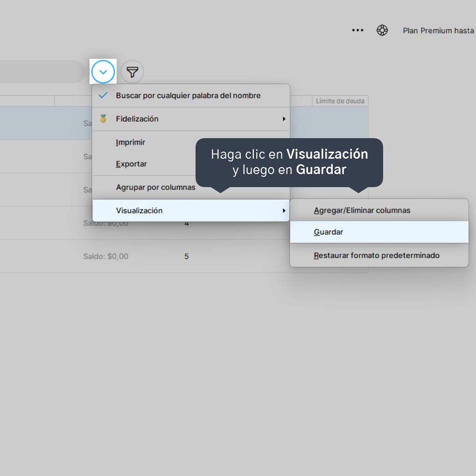Click the lifebuoy help icon
Image resolution: width=476 pixels, height=476 pixels.
pyautogui.click(x=382, y=30)
